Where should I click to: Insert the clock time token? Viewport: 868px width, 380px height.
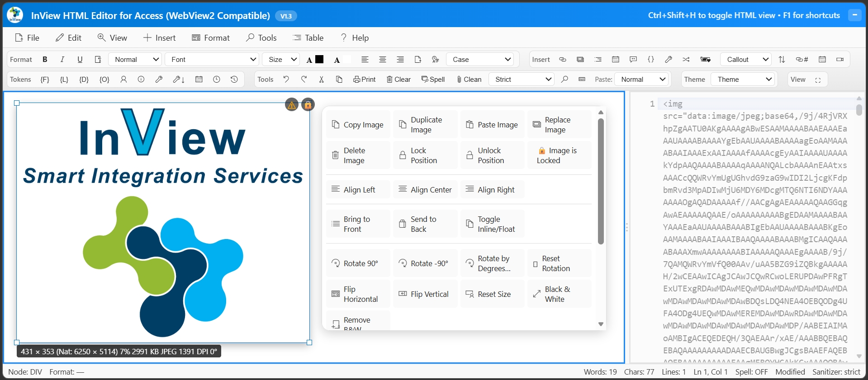pos(217,80)
